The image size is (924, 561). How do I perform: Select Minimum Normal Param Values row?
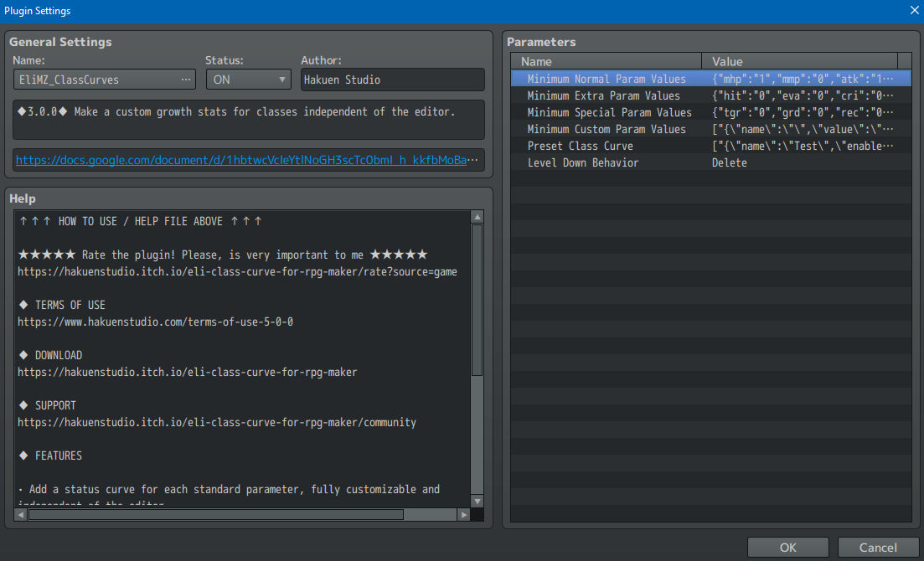(x=710, y=79)
